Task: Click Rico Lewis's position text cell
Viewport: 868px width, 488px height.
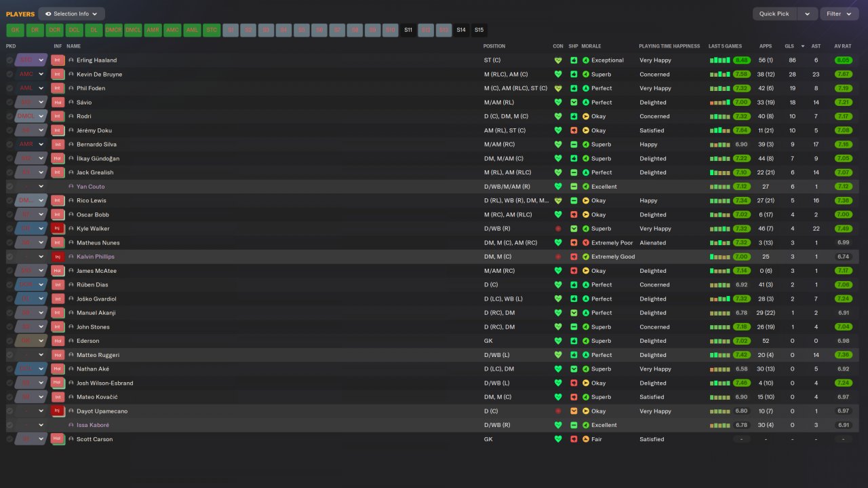Action: [516, 200]
